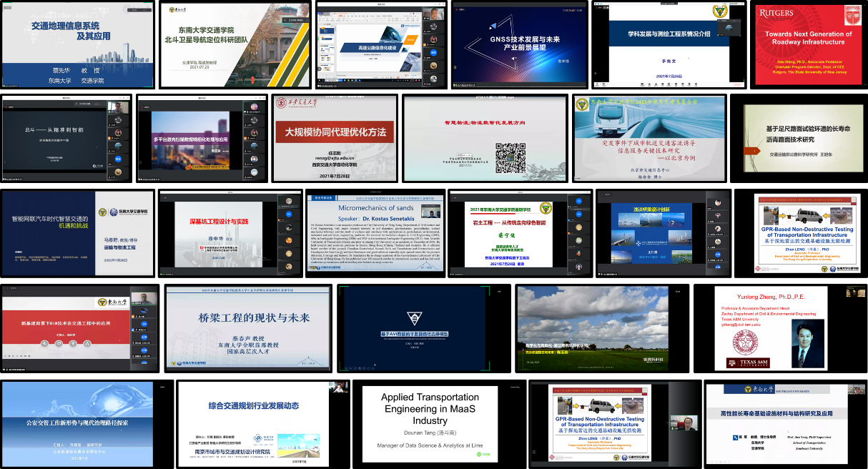Image resolution: width=868 pixels, height=469 pixels.
Task: Select the GPR-Based Testing thumbnail with black meeting borders
Action: (616, 424)
